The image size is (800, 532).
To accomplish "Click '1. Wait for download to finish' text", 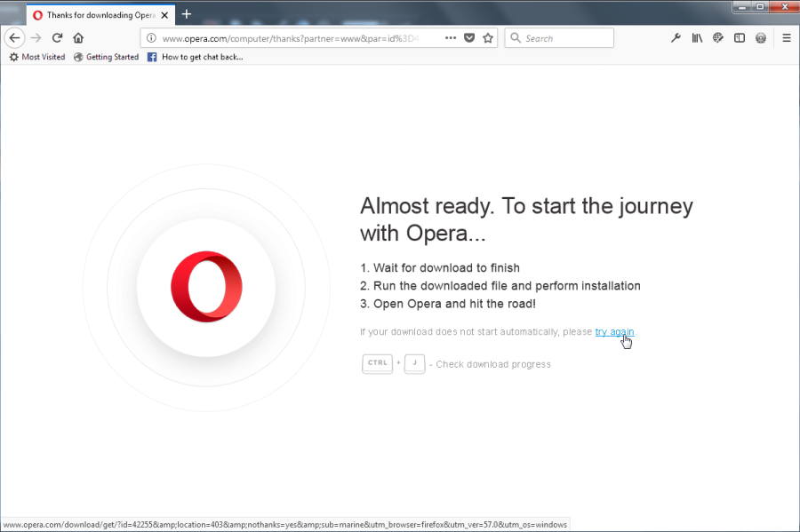I will pyautogui.click(x=440, y=268).
